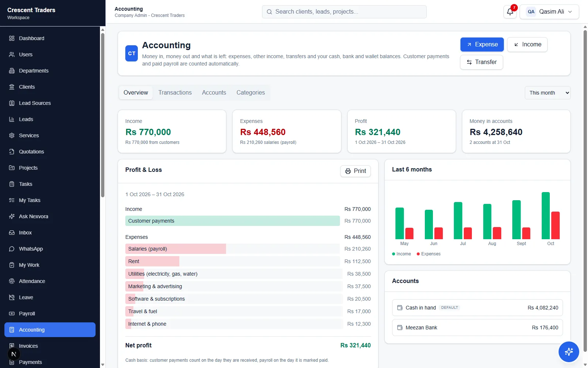Screen dimensions: 588x368
Task: Click the Customer payments income bar
Action: point(233,221)
